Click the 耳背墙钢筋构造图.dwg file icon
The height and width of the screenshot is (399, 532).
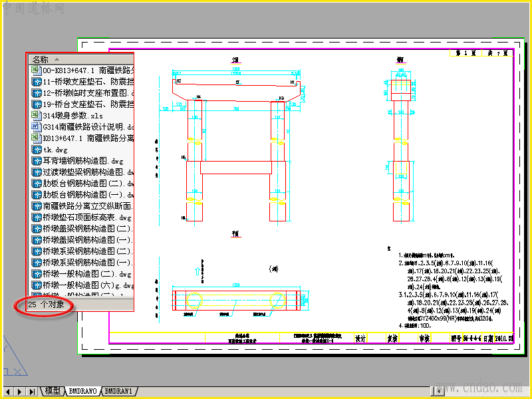[37, 161]
